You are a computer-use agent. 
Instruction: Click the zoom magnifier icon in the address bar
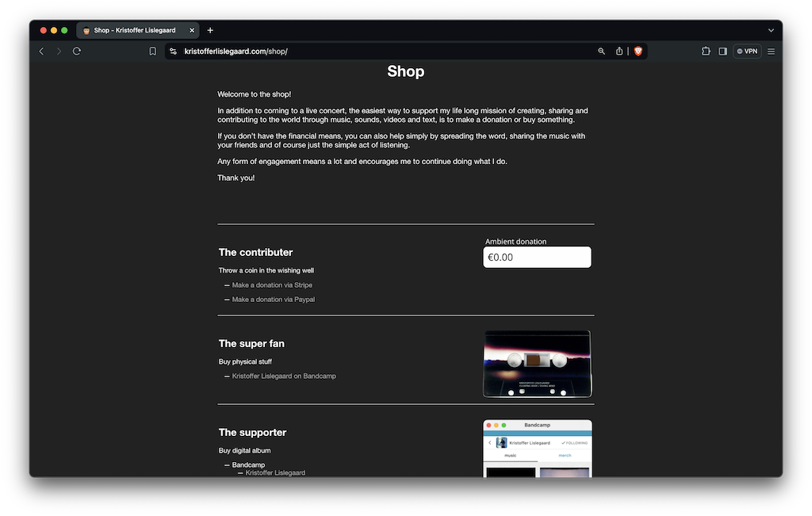(x=601, y=52)
